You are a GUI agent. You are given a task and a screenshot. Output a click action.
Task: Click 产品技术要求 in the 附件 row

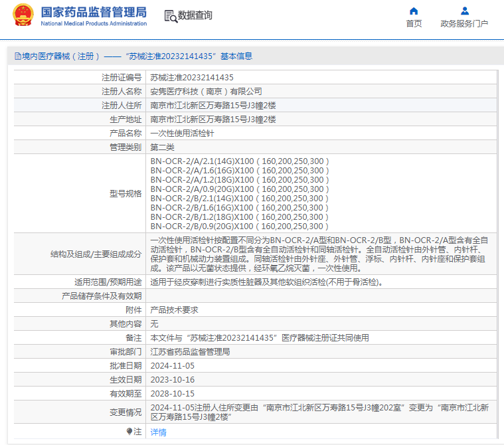tap(174, 310)
